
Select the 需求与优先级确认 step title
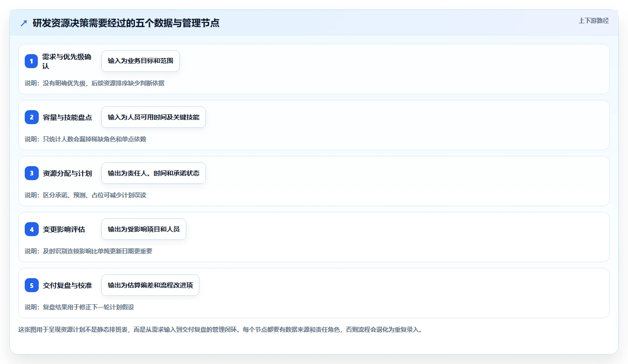click(x=67, y=61)
